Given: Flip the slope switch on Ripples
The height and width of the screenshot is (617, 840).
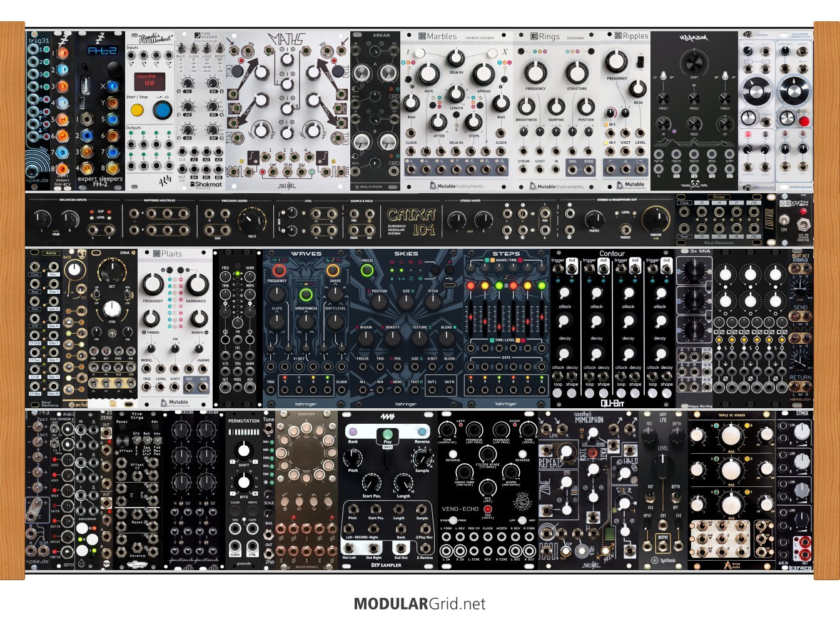Looking at the screenshot, I should (639, 61).
